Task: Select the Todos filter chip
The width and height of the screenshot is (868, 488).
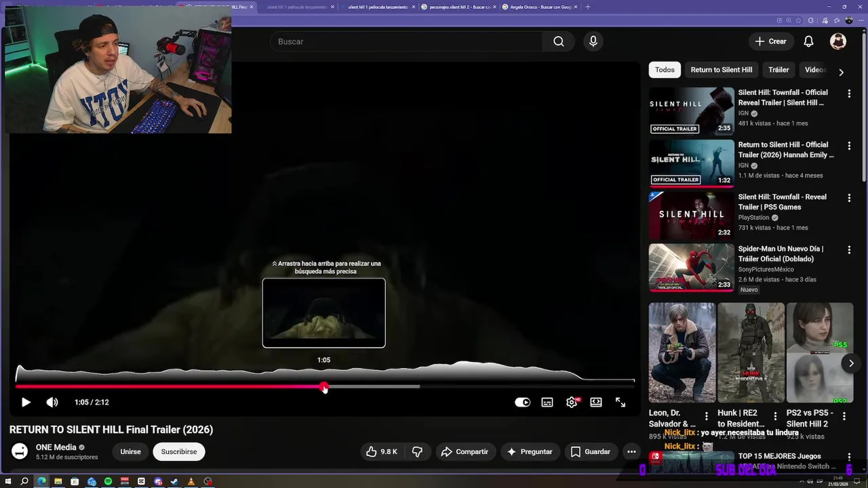Action: pyautogui.click(x=665, y=70)
